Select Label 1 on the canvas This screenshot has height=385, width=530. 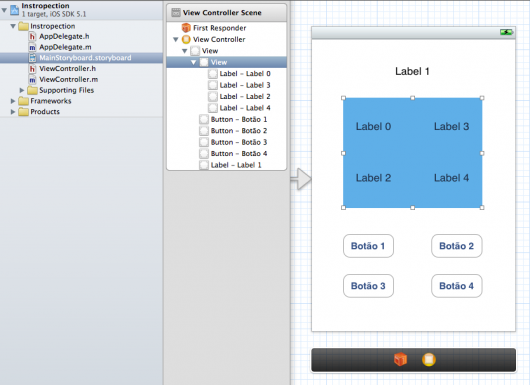(x=412, y=71)
